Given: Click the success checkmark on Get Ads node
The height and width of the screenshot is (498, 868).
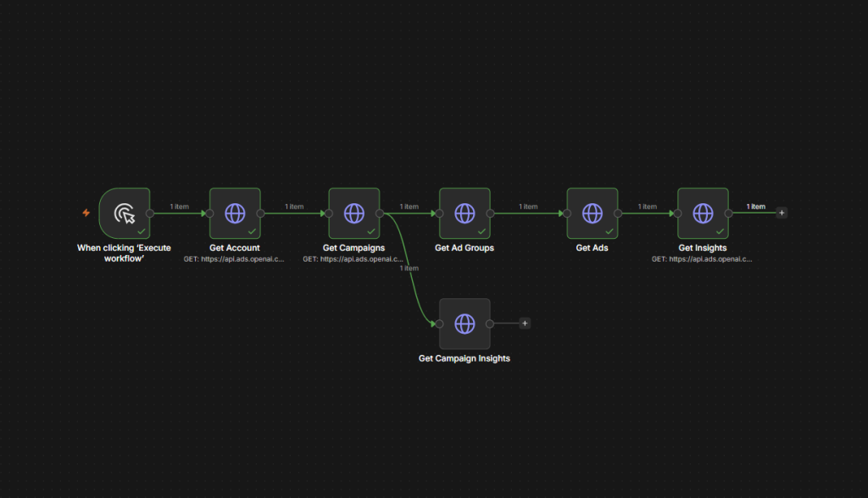Looking at the screenshot, I should point(609,231).
